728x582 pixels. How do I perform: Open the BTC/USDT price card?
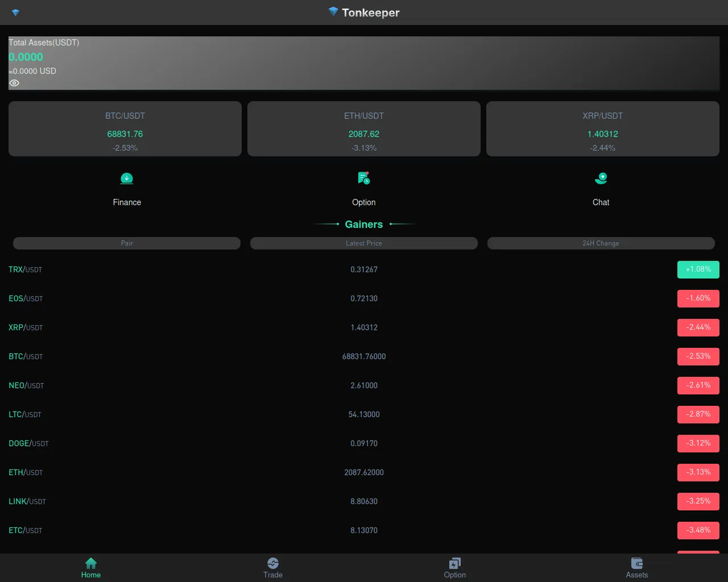pyautogui.click(x=125, y=129)
